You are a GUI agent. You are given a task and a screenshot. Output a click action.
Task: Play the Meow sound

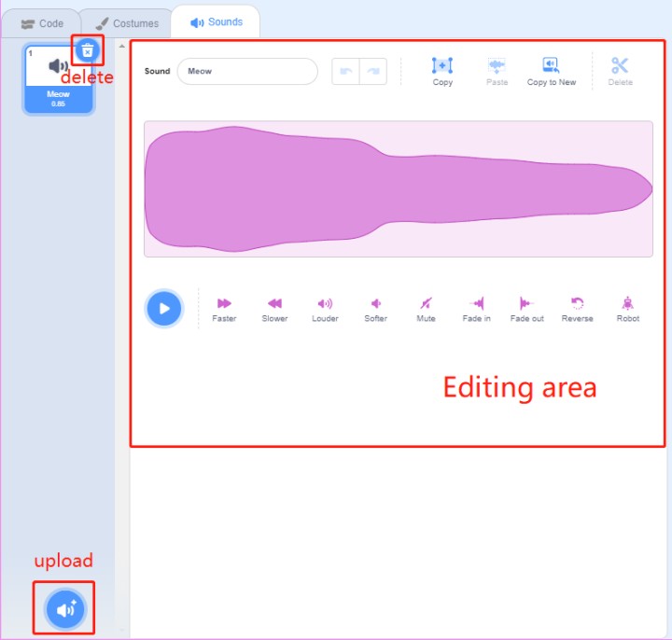[164, 309]
